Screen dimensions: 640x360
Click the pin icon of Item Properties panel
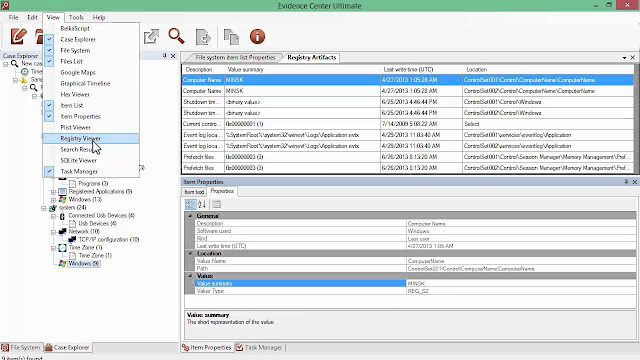point(626,182)
